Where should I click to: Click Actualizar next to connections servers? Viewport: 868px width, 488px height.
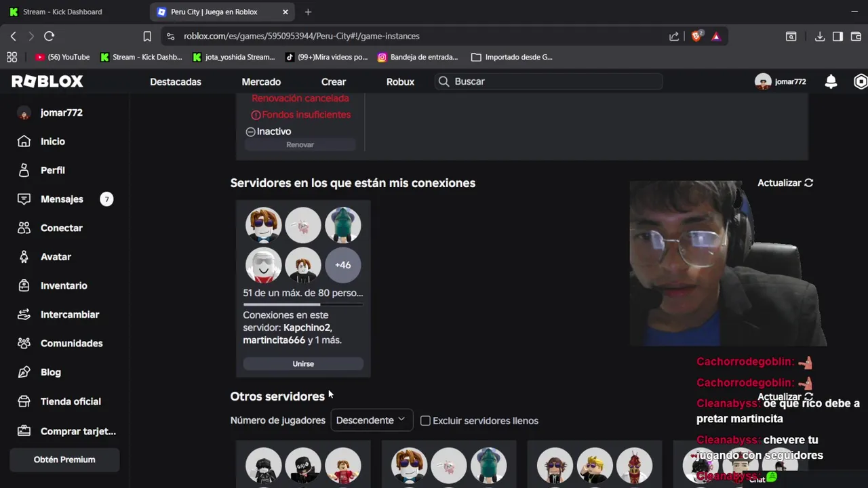click(x=785, y=183)
